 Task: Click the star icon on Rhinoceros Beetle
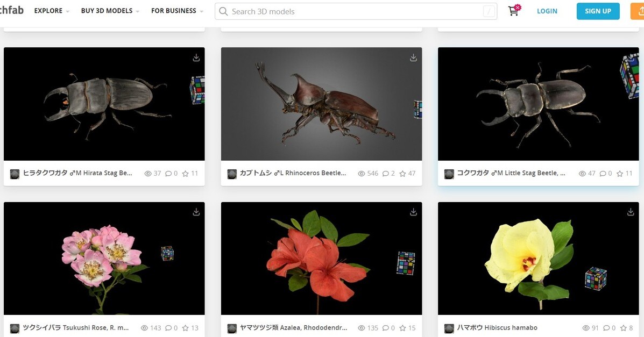[402, 174]
